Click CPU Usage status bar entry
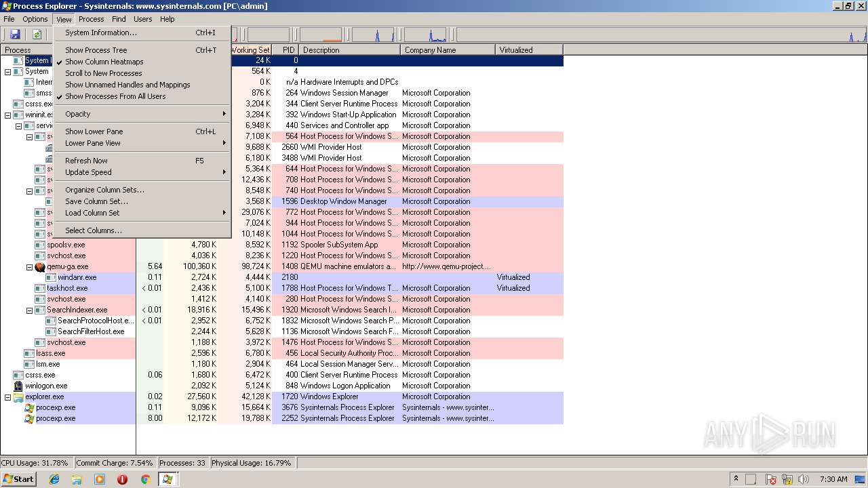Image resolution: width=868 pixels, height=488 pixels. pyautogui.click(x=37, y=463)
